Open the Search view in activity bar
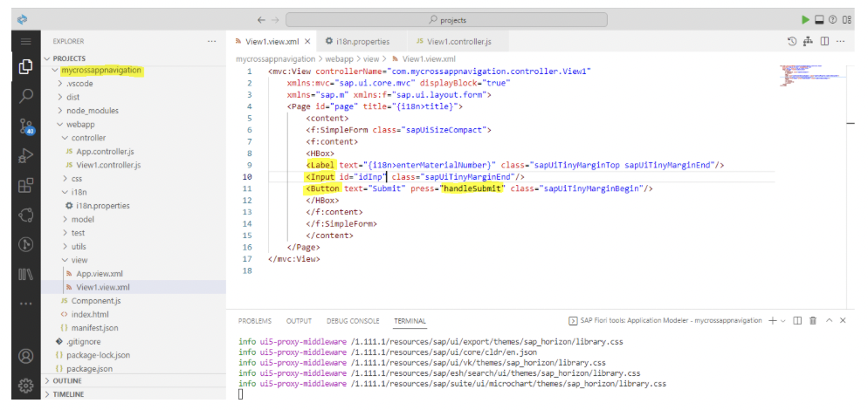 pos(25,96)
